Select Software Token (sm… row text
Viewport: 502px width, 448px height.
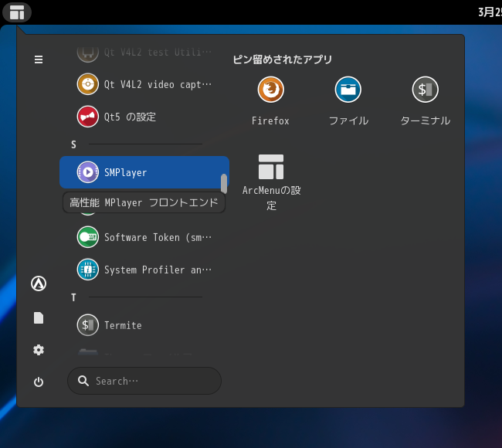coord(158,238)
